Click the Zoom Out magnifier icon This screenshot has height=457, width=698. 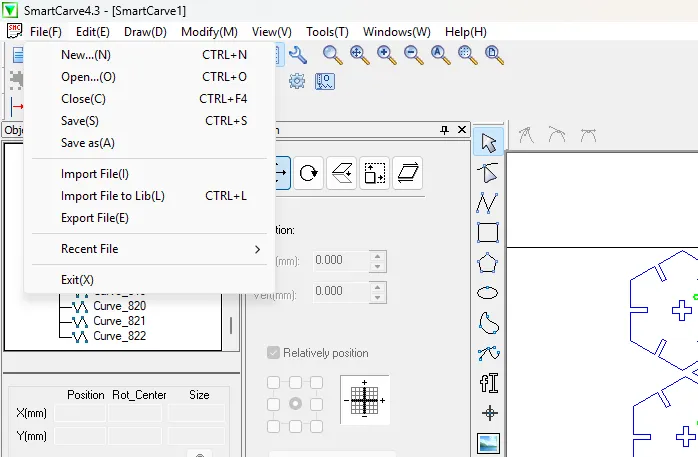point(414,55)
